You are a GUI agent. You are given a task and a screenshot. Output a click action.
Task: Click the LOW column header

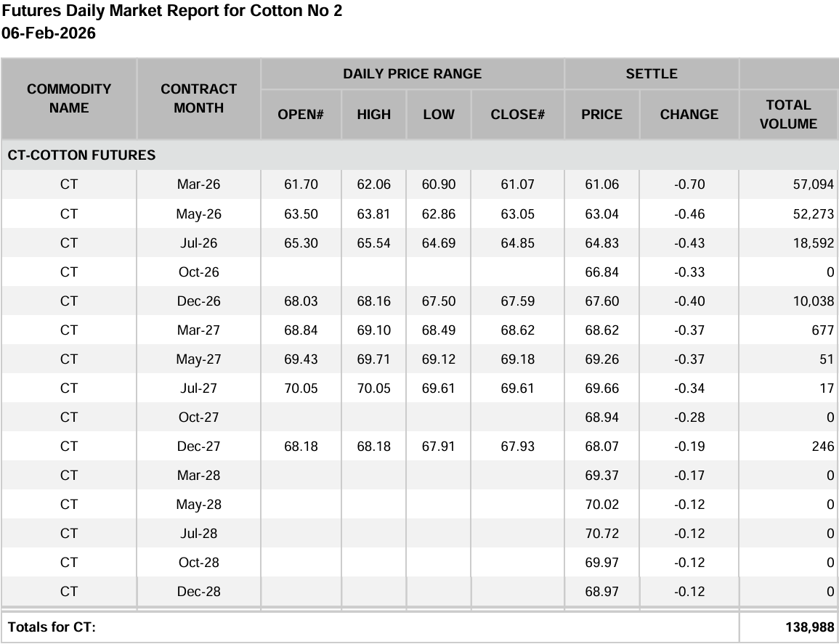[x=439, y=115]
